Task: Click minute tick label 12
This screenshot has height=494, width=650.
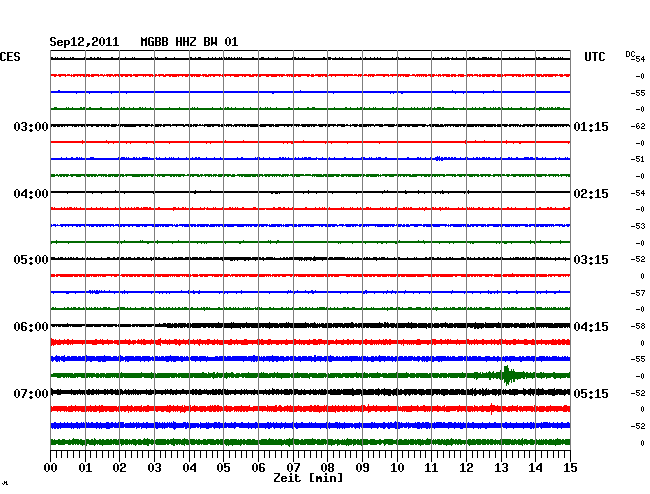Action: pyautogui.click(x=466, y=468)
